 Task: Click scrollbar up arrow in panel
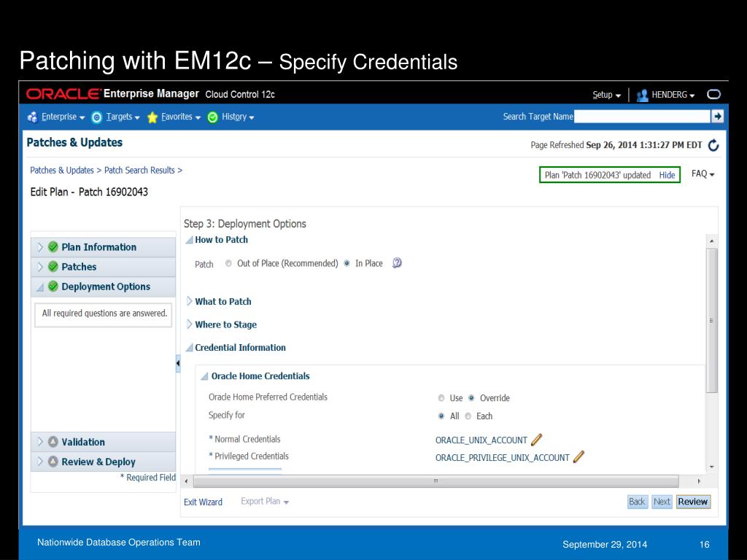[x=712, y=241]
